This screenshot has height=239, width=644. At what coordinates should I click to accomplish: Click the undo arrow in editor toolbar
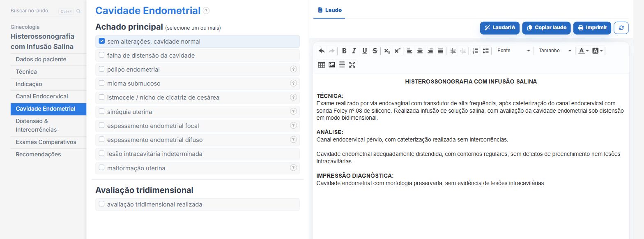pos(322,51)
